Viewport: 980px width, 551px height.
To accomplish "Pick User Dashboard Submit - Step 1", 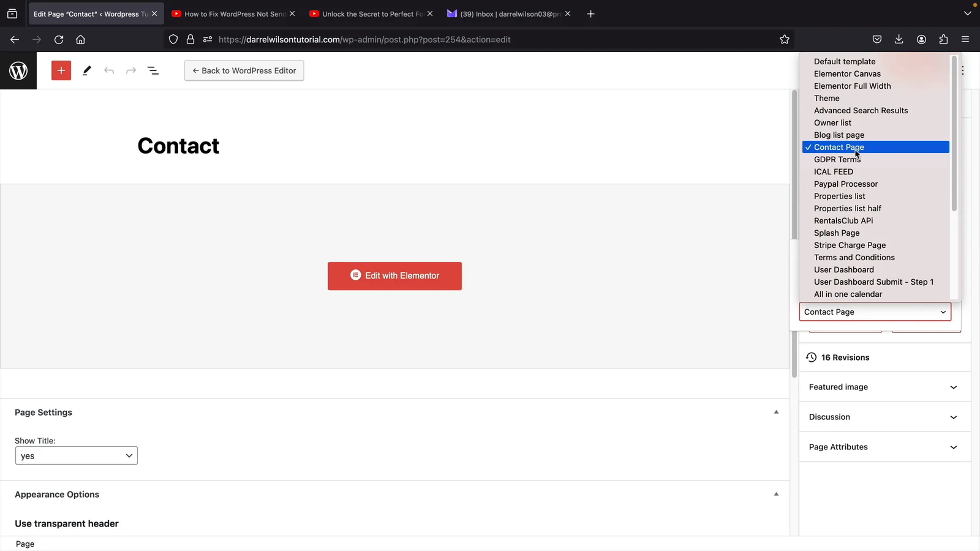I will [875, 282].
